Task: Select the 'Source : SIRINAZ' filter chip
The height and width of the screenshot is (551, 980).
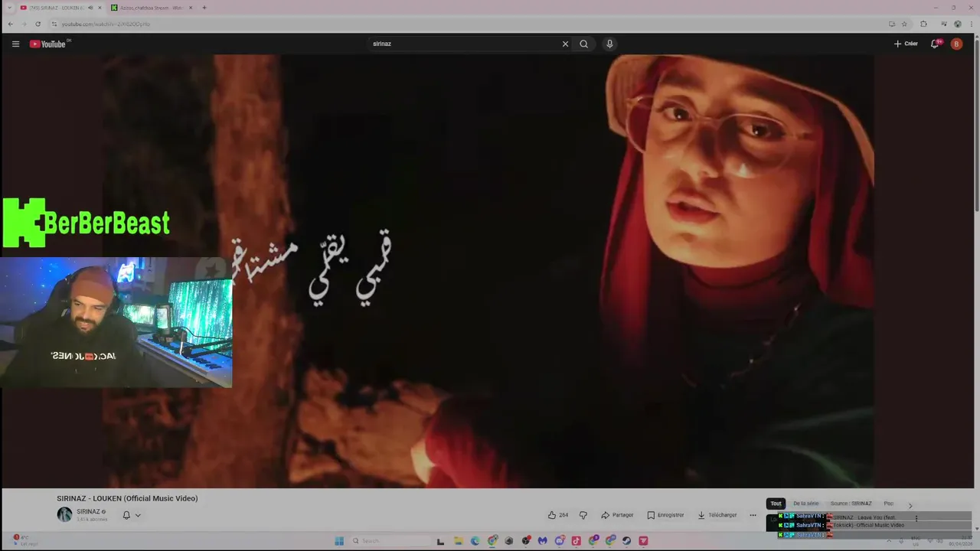Action: pyautogui.click(x=851, y=504)
